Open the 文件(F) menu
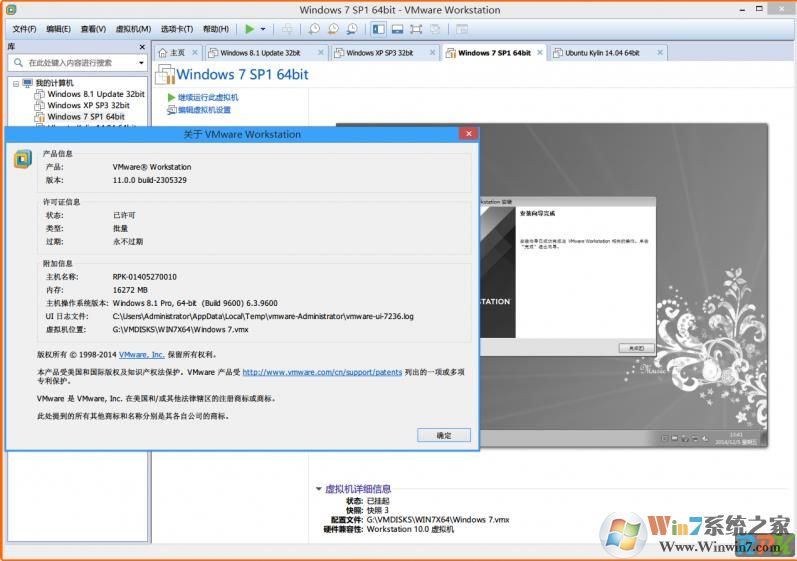The image size is (797, 561). point(24,29)
